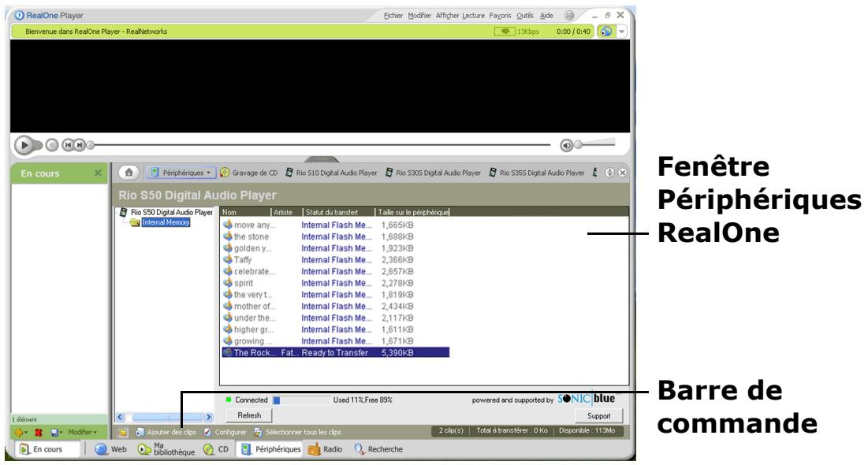The height and width of the screenshot is (465, 868).
Task: Switch to Ma bibliothèque tab
Action: pyautogui.click(x=166, y=449)
